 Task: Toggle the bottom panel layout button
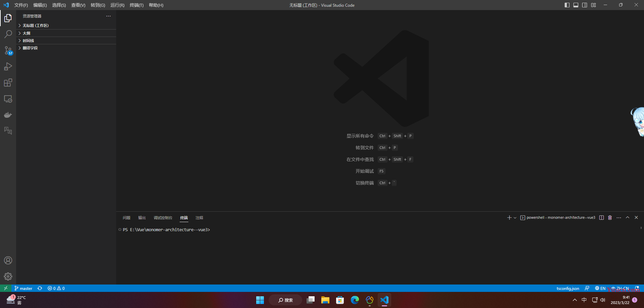pos(576,5)
